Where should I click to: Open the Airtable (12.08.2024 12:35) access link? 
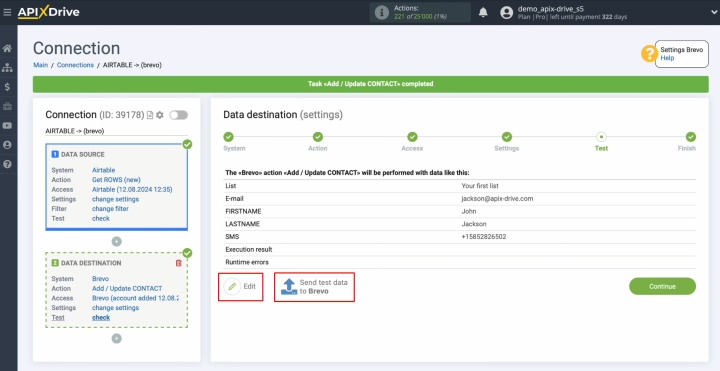coord(132,189)
